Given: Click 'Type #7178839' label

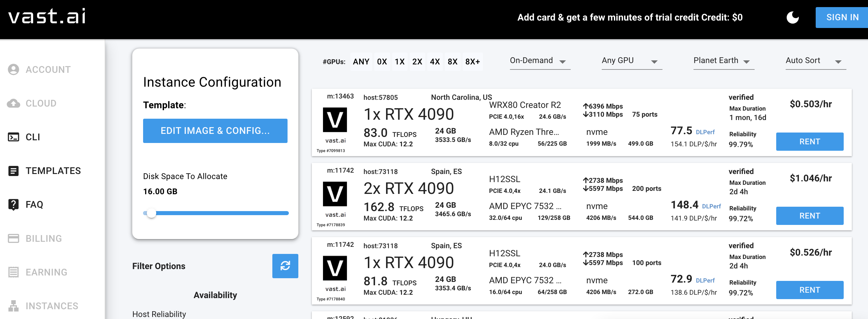Looking at the screenshot, I should click(331, 225).
